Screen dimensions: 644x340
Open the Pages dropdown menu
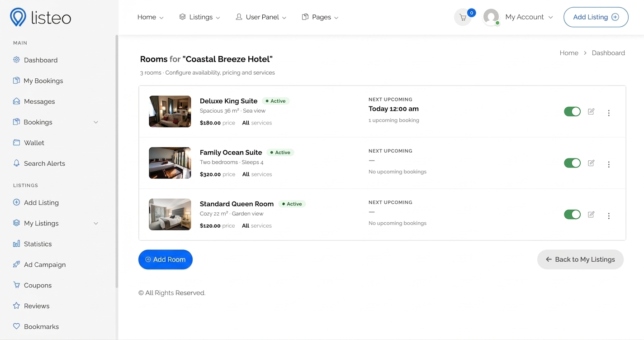(320, 17)
